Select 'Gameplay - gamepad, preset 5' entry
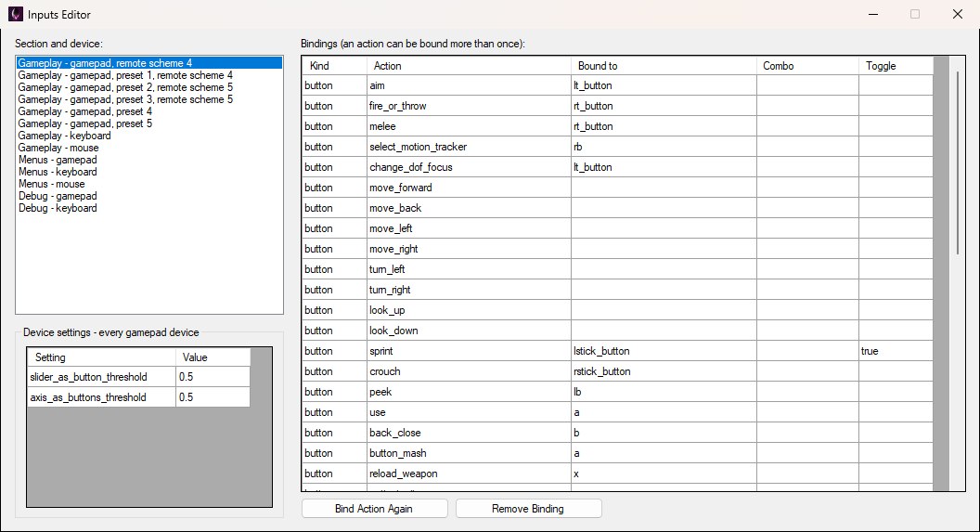The width and height of the screenshot is (980, 532). point(149,123)
